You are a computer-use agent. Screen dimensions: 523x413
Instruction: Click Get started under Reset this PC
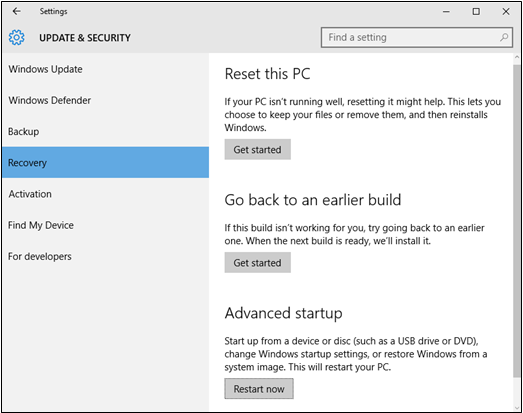[x=257, y=149]
